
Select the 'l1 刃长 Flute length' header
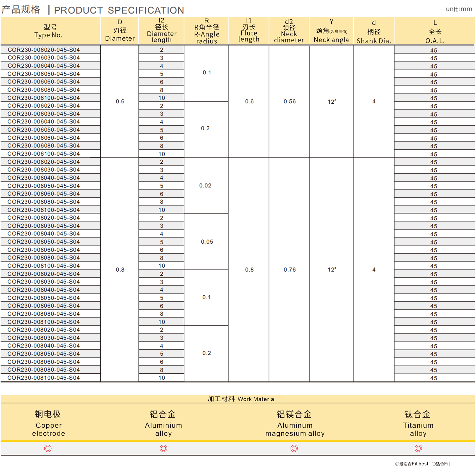[249, 31]
